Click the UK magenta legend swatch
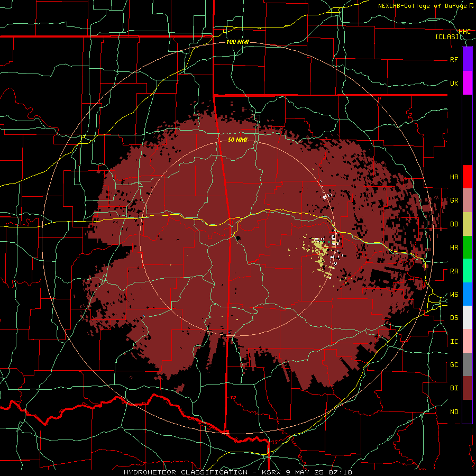This screenshot has height=476, width=476. pyautogui.click(x=467, y=83)
